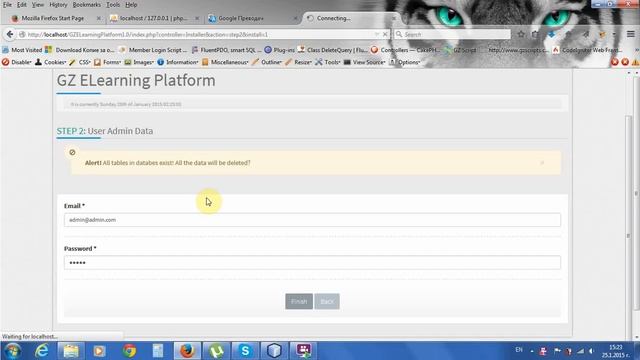Open Options in the developer toolbar
Screen dimensions: 640x360
[404, 62]
